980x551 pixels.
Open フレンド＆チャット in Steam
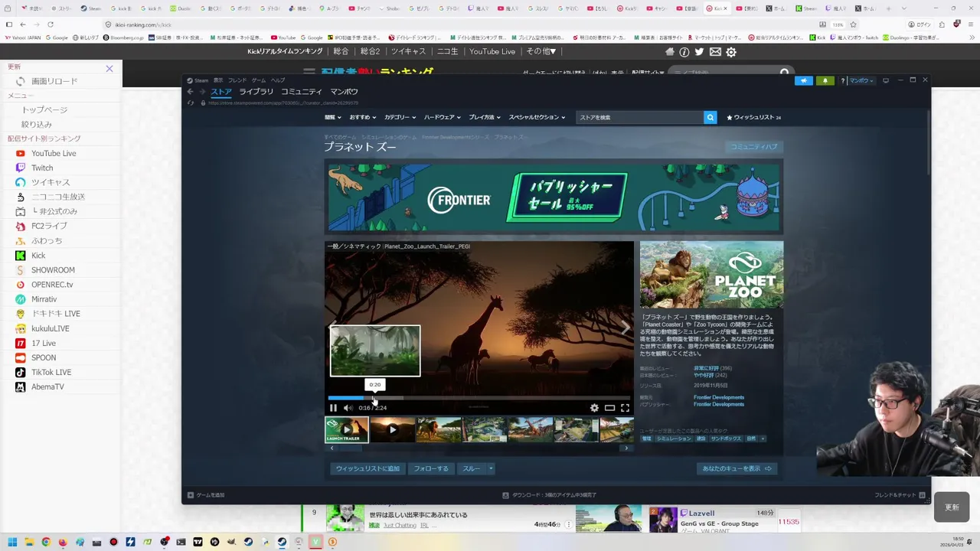click(x=900, y=495)
